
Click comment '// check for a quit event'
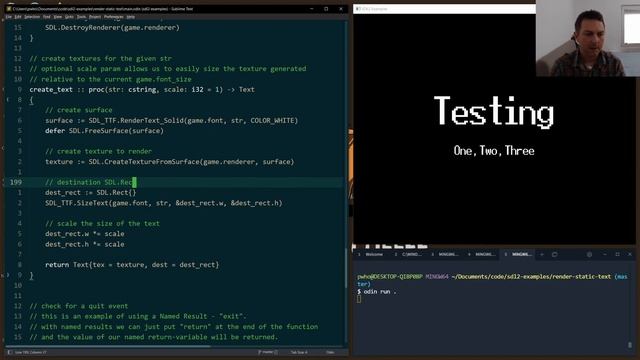pyautogui.click(x=79, y=306)
